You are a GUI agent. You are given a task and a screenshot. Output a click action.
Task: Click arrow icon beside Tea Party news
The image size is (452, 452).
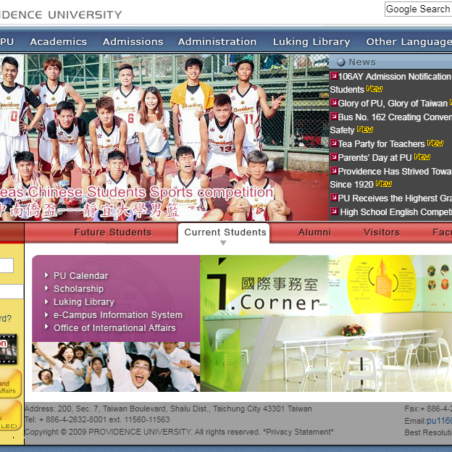[334, 143]
